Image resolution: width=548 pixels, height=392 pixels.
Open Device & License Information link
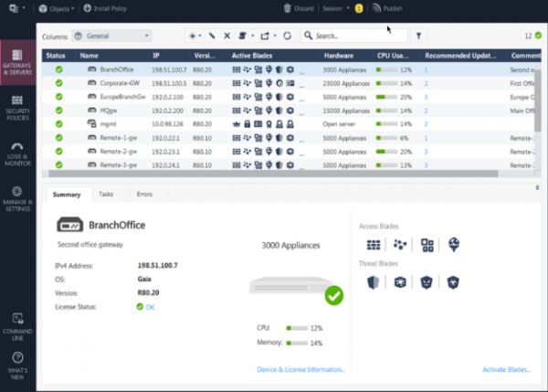(301, 370)
